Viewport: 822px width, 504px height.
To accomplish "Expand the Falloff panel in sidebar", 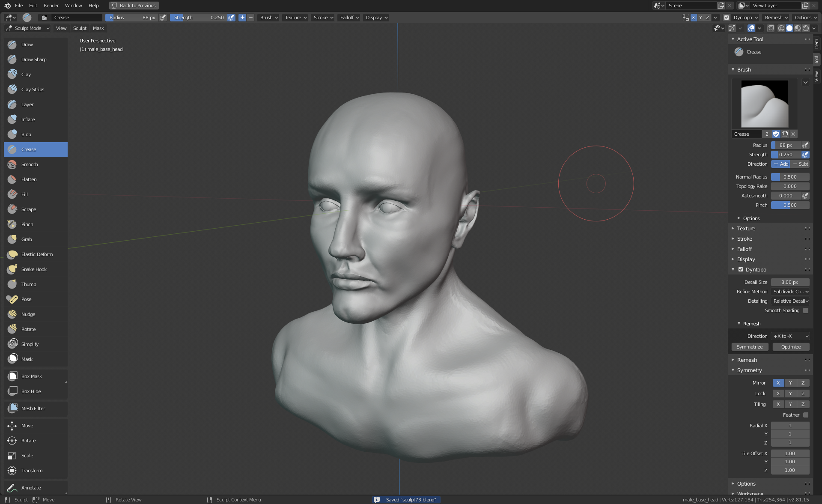I will tap(744, 249).
